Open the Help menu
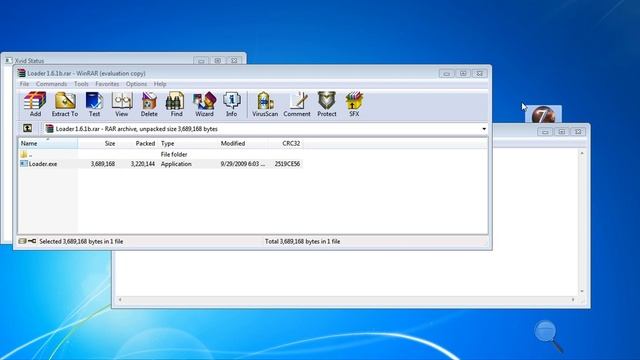The image size is (640, 360). click(160, 84)
